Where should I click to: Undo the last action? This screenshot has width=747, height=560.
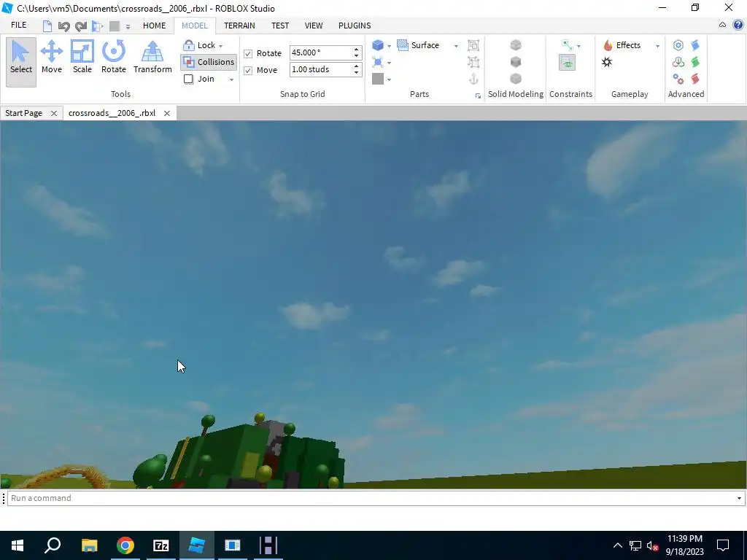pos(64,26)
